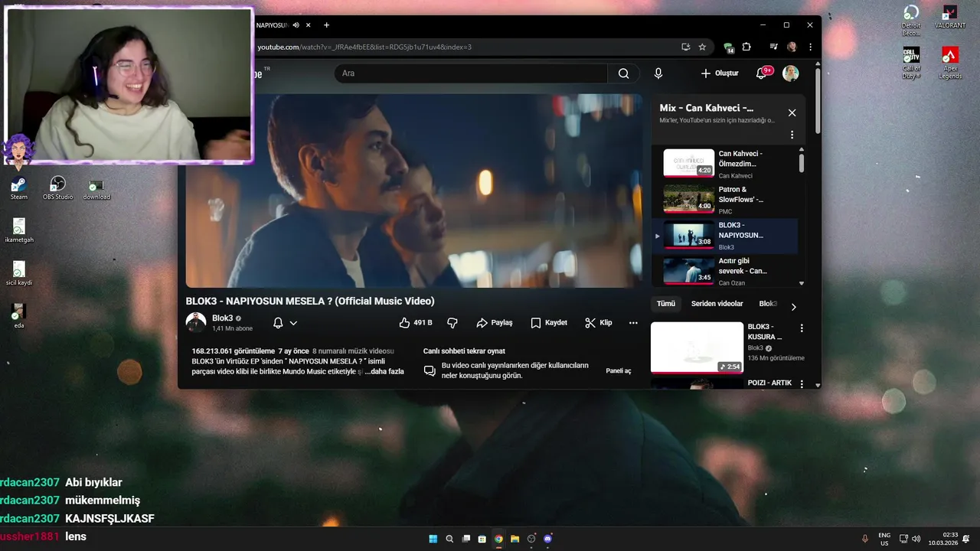Open Chrome media controls icon

point(773,47)
